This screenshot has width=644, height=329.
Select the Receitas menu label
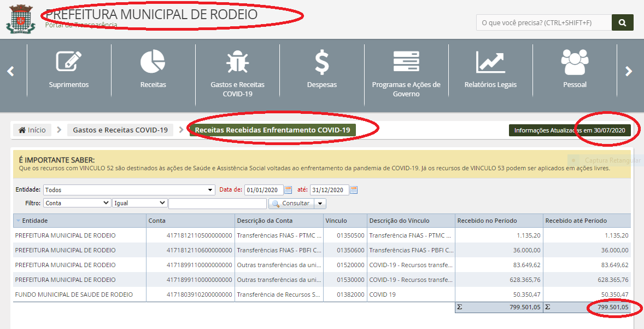(153, 85)
